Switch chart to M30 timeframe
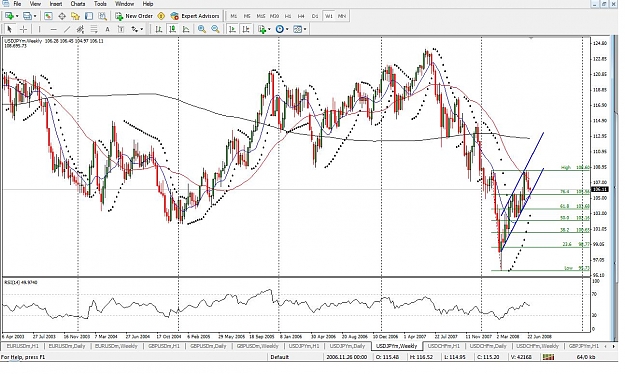 pos(274,16)
